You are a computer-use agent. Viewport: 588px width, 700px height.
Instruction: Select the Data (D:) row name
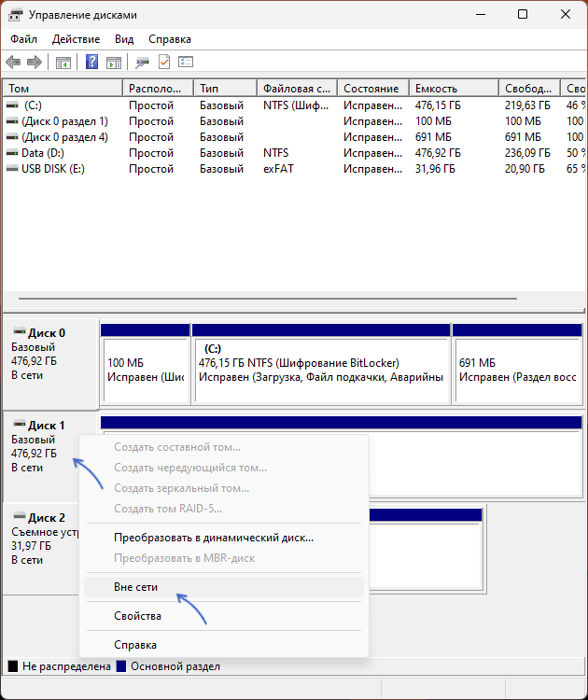43,153
